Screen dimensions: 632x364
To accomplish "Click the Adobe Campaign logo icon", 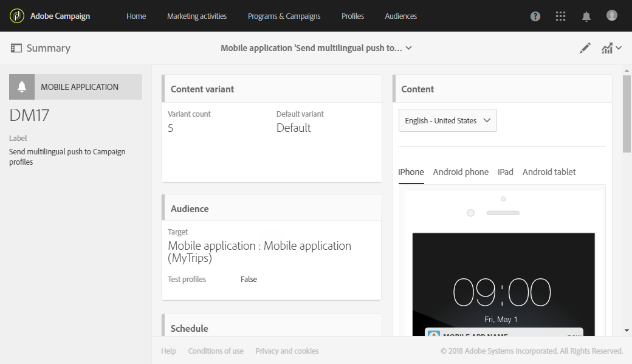I will pos(17,16).
